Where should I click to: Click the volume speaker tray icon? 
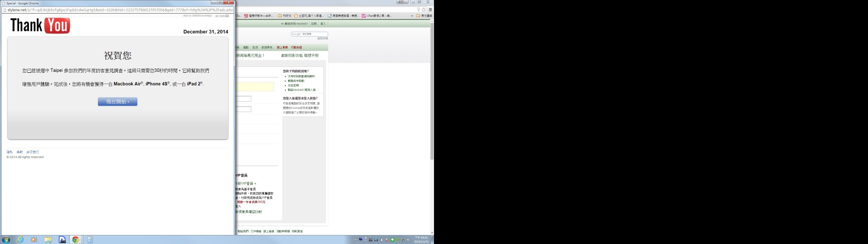[408, 239]
